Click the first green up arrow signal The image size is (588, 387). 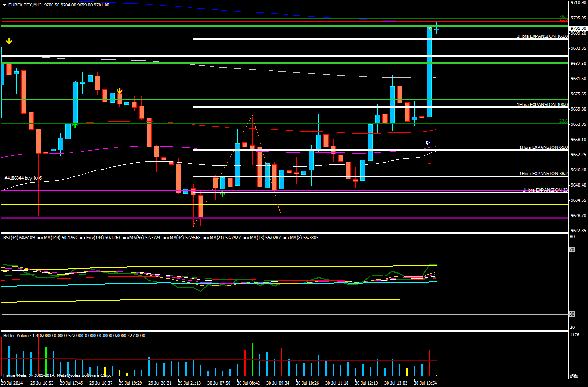(x=75, y=124)
